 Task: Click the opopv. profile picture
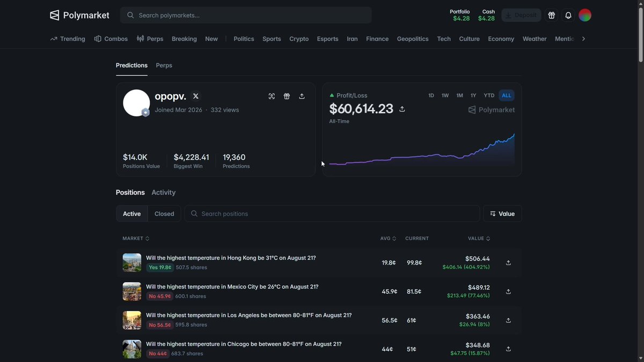(136, 103)
